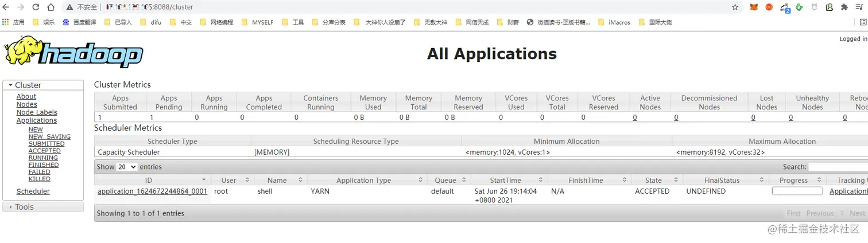Open the Unhealthy Nodes count link

pyautogui.click(x=790, y=117)
